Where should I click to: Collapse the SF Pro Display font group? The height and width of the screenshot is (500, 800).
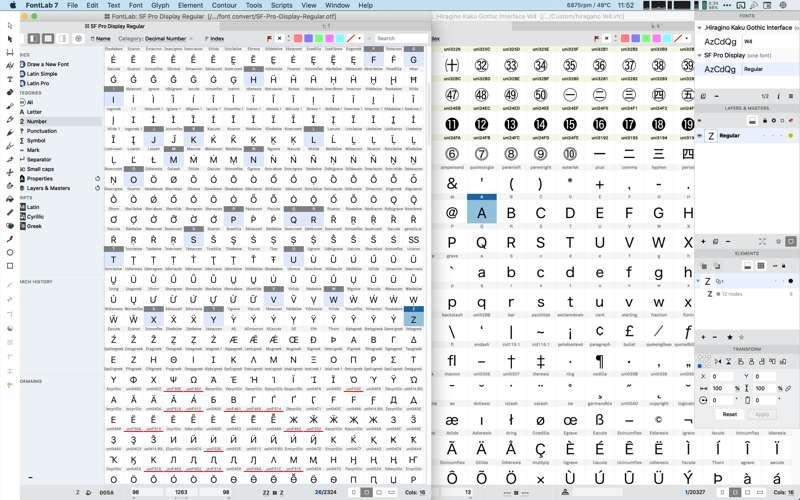click(699, 55)
